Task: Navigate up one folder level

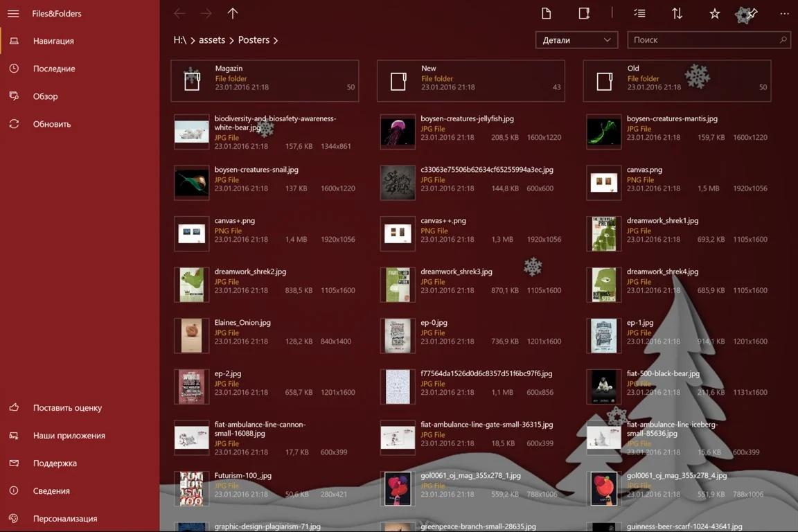Action: point(233,14)
